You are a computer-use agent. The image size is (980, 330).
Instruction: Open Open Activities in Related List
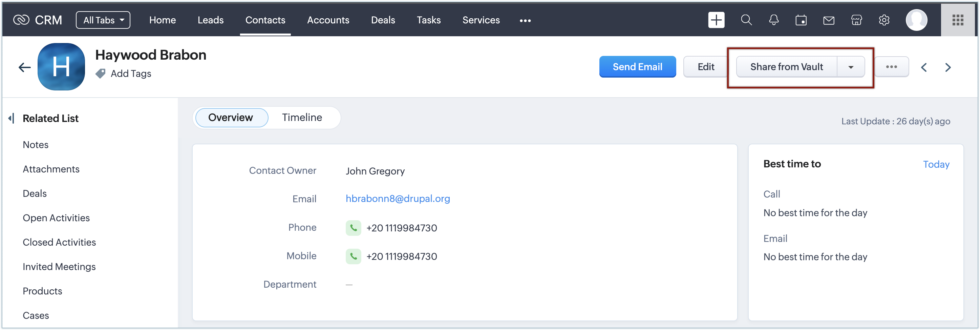click(56, 218)
